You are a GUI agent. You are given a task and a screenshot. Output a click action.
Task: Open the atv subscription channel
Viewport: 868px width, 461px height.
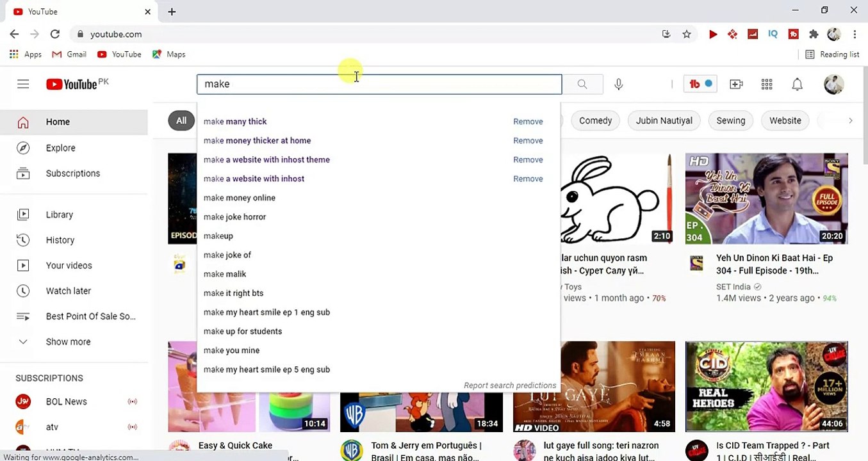tap(74, 427)
